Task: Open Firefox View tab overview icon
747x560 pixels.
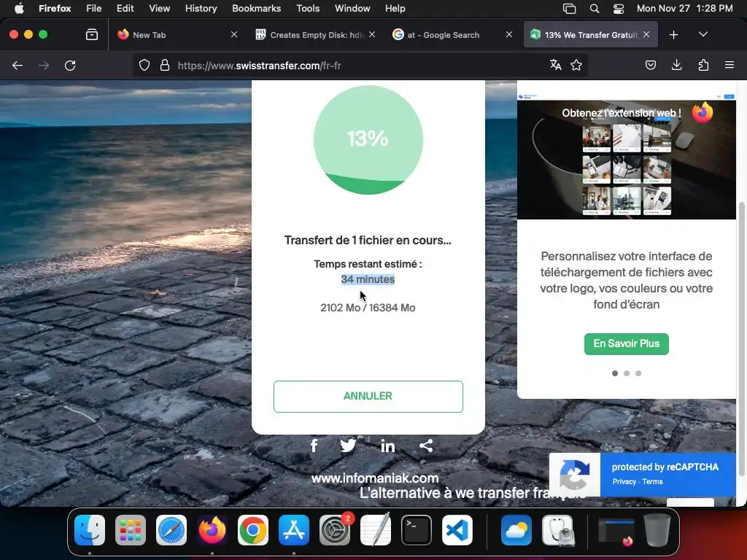Action: coord(92,35)
